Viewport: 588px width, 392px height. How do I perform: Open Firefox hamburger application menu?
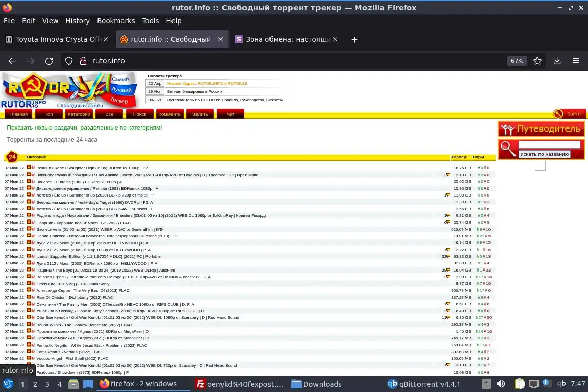(x=576, y=61)
